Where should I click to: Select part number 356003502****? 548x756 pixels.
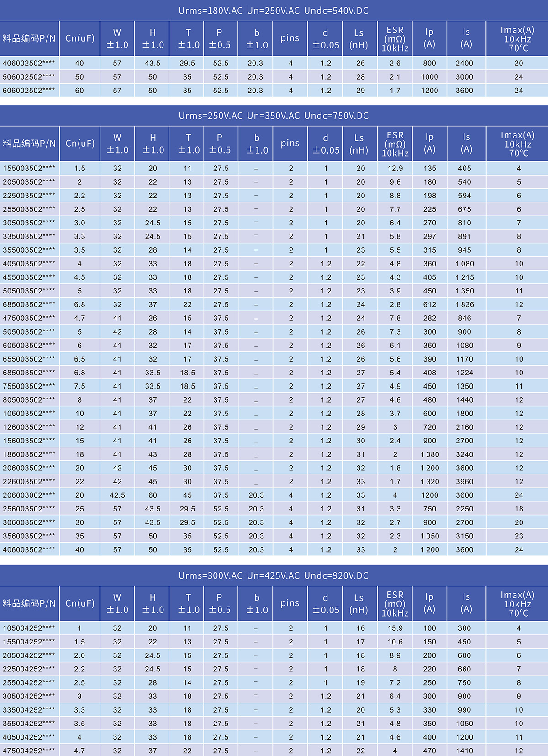tap(29, 536)
